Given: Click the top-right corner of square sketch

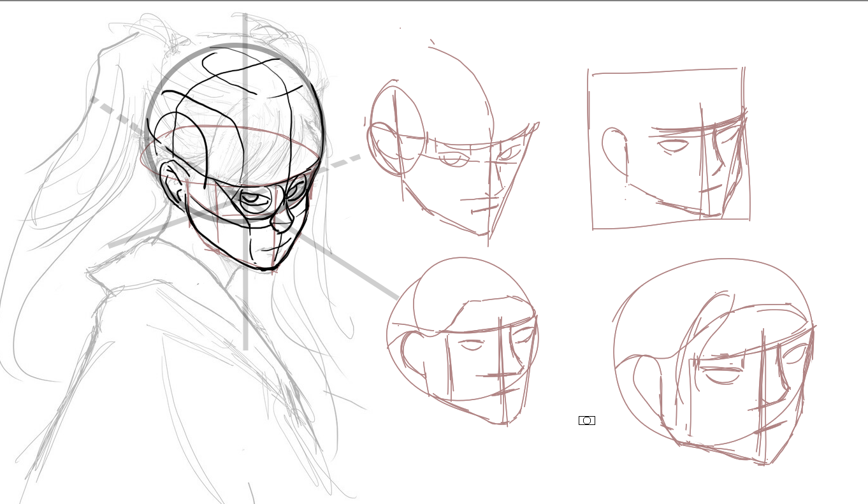Looking at the screenshot, I should [x=743, y=69].
